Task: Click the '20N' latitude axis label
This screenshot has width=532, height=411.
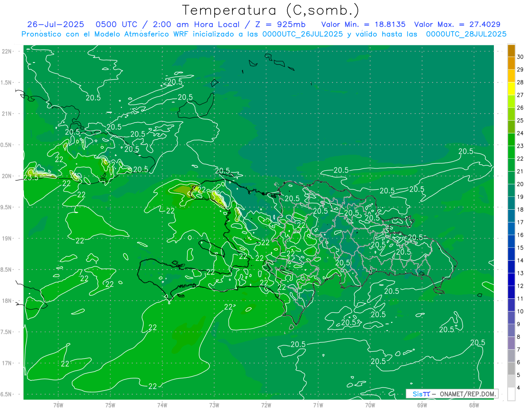Action: (x=6, y=176)
